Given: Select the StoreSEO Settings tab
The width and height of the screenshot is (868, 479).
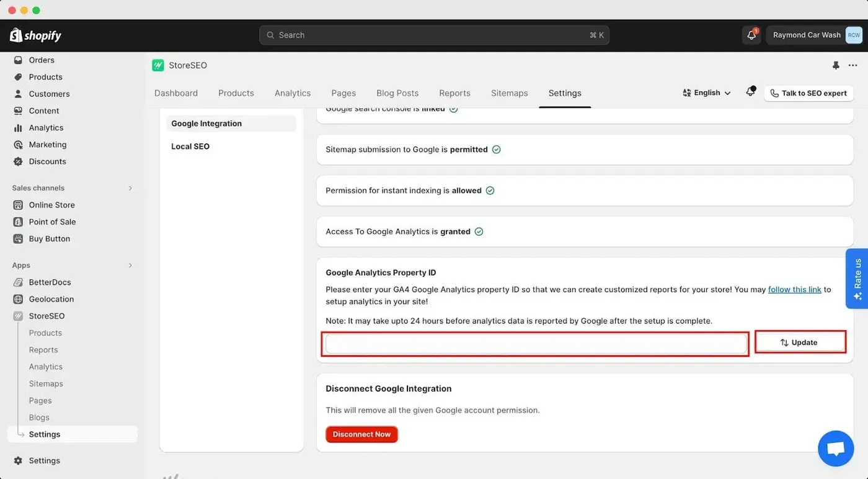Looking at the screenshot, I should [565, 93].
